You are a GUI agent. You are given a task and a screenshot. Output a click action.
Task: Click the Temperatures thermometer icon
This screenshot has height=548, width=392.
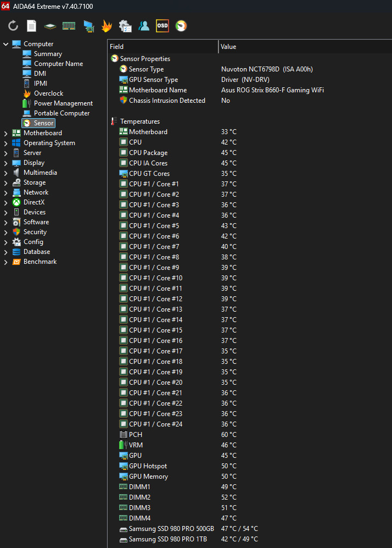[x=114, y=121]
